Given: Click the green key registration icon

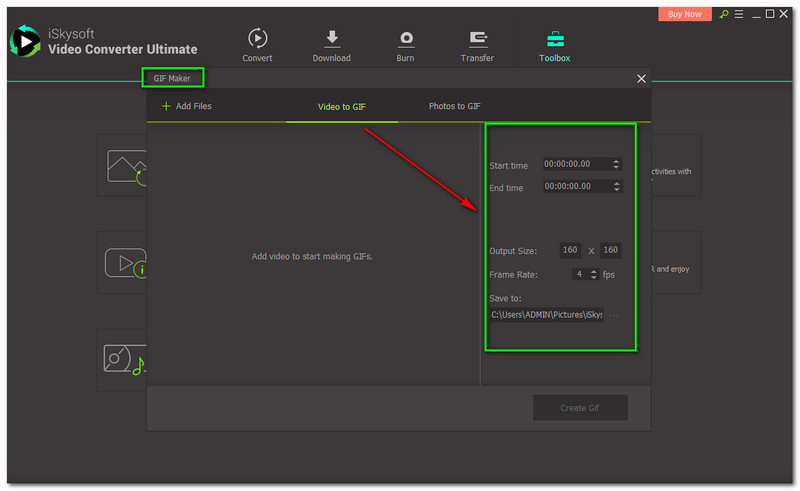Looking at the screenshot, I should [x=724, y=14].
